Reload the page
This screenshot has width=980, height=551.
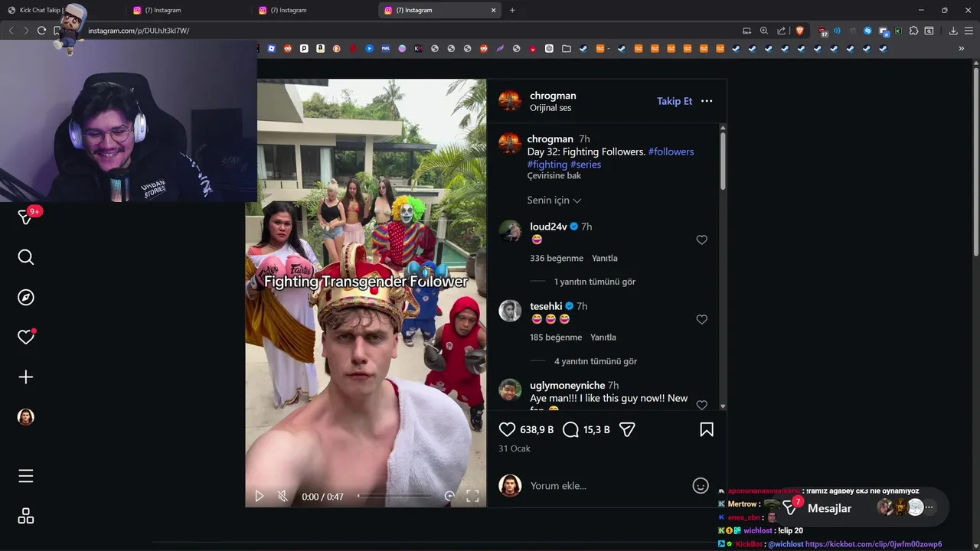point(41,31)
